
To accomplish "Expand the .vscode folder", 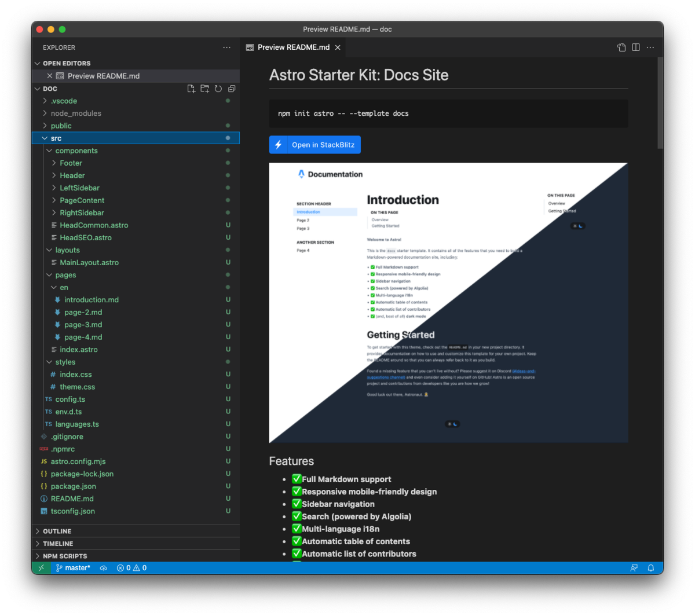I will click(x=136, y=101).
